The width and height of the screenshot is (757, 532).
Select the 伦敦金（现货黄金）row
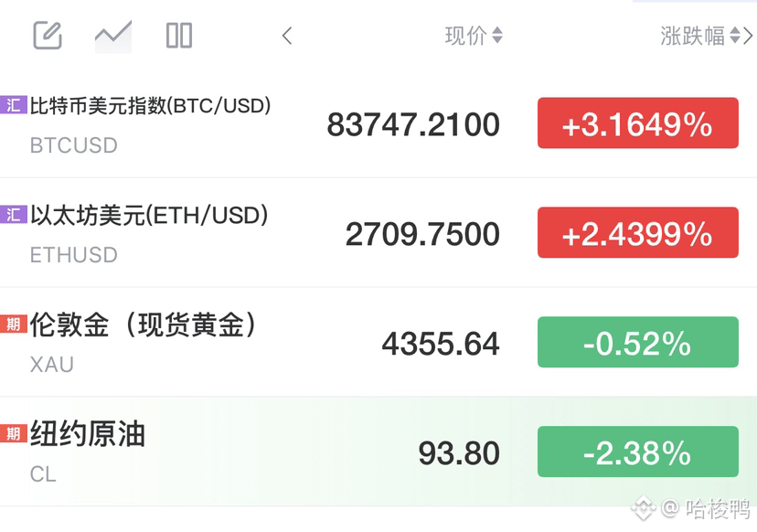click(378, 342)
